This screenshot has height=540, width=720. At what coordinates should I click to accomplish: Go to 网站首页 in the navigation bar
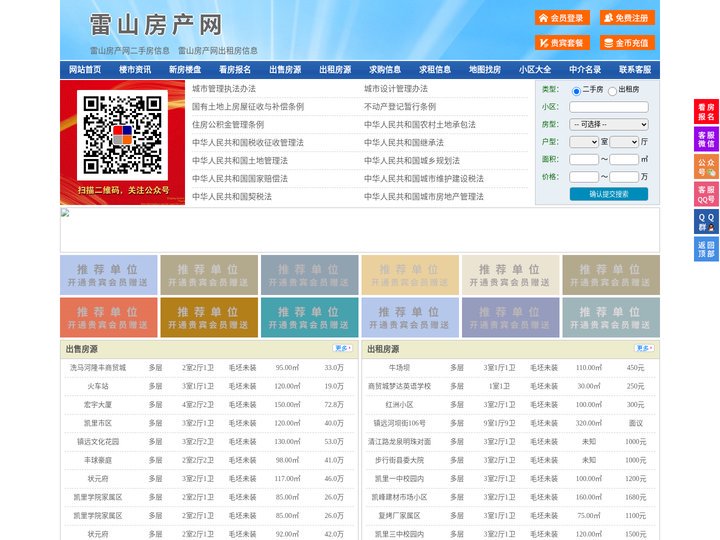[x=85, y=70]
